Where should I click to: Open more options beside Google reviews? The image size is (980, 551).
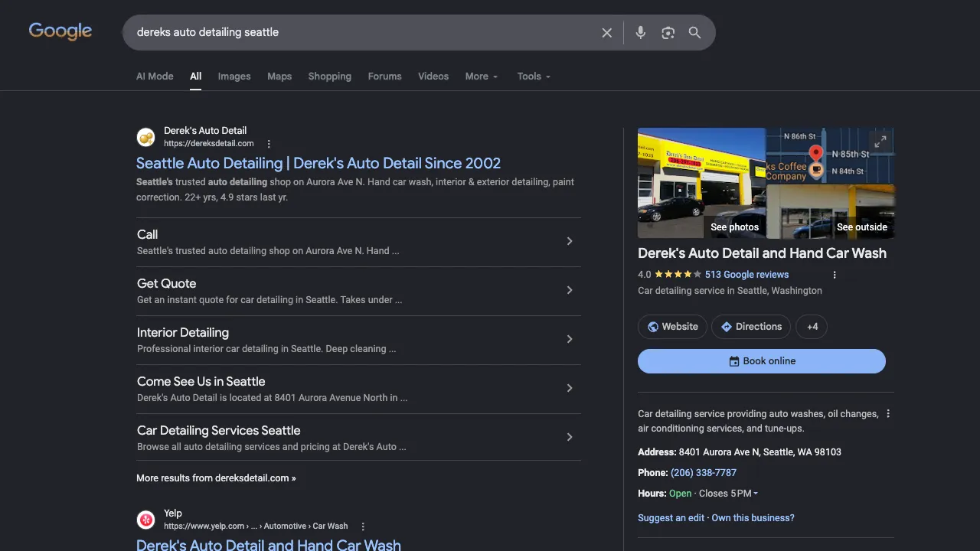835,275
